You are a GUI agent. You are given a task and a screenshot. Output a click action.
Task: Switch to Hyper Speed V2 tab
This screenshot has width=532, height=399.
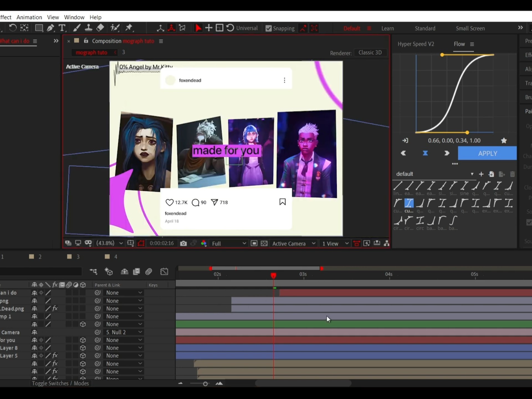[416, 44]
